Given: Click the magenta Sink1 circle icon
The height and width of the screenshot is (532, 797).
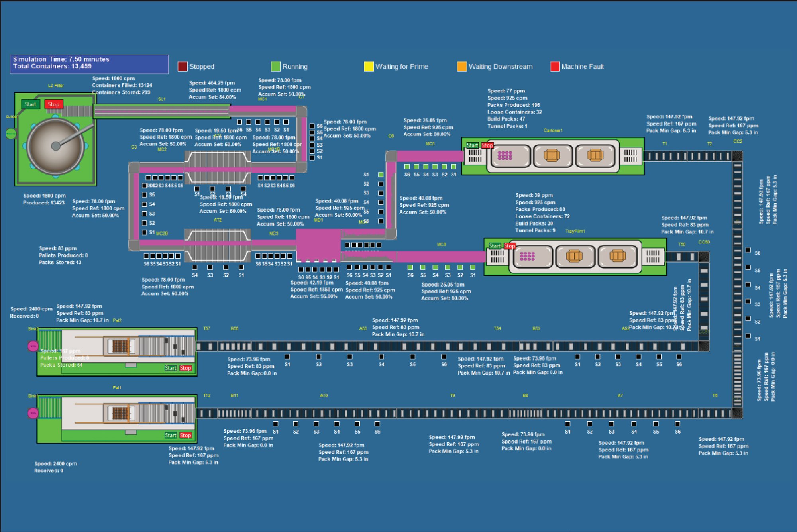Looking at the screenshot, I should click(33, 413).
